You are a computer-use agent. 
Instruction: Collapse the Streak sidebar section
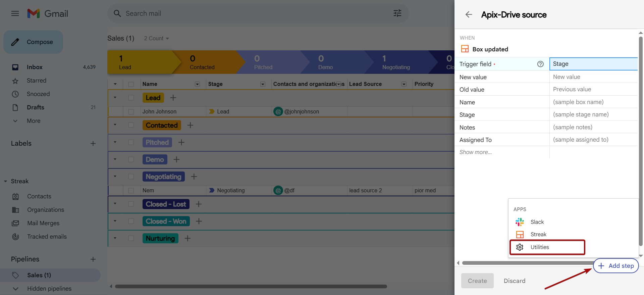pos(5,181)
